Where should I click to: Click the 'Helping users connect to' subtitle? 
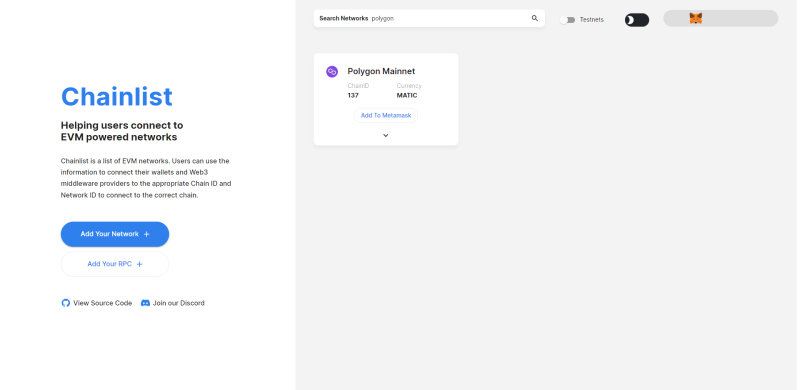pos(122,125)
